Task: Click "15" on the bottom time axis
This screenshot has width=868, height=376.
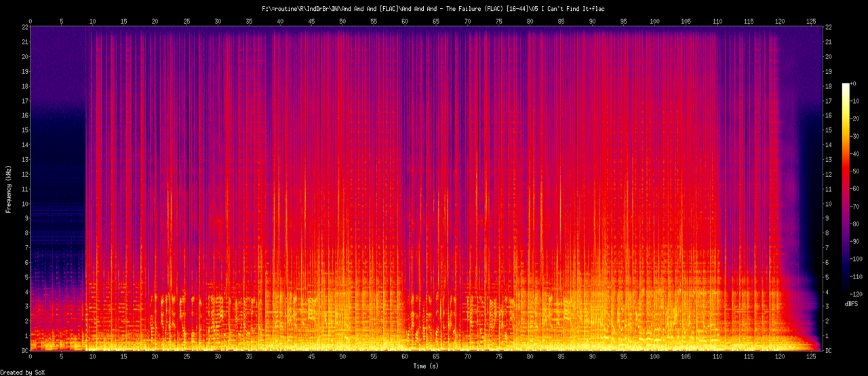Action: [x=124, y=357]
